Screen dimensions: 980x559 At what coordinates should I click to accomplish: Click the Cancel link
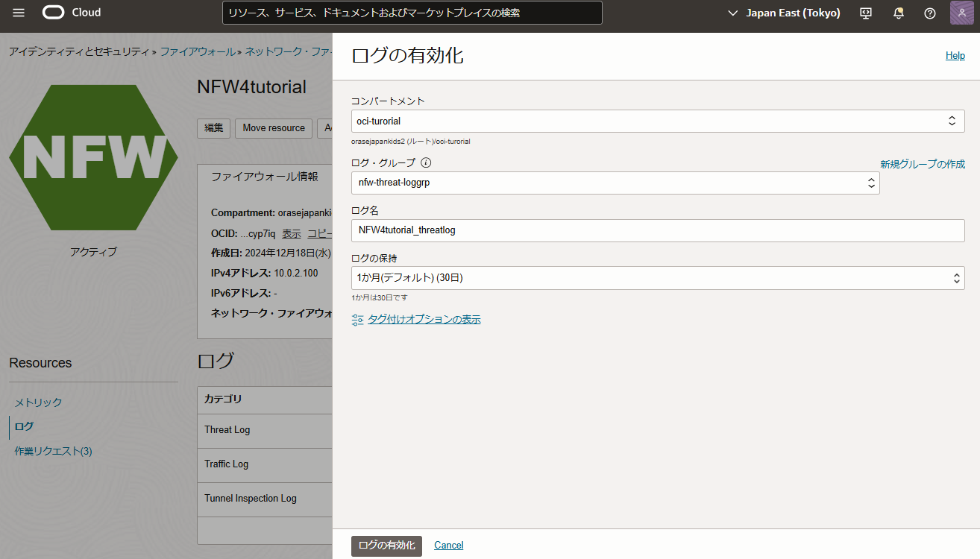pyautogui.click(x=449, y=546)
